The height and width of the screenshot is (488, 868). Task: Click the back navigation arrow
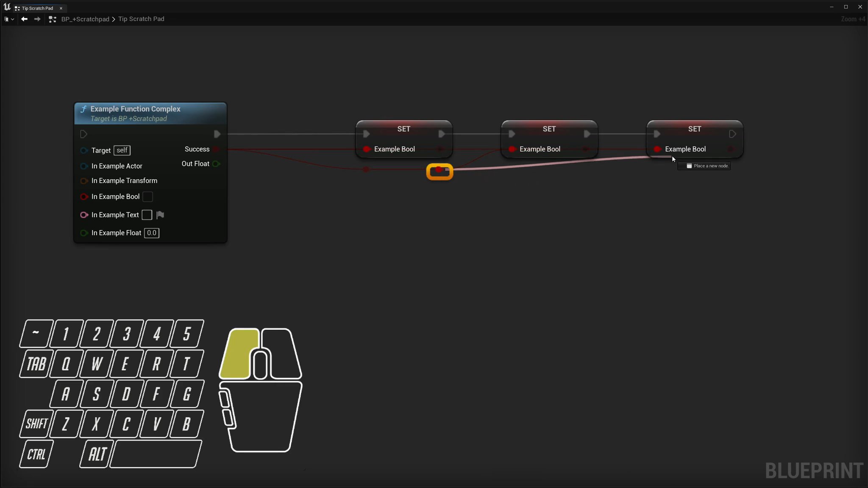pyautogui.click(x=24, y=19)
